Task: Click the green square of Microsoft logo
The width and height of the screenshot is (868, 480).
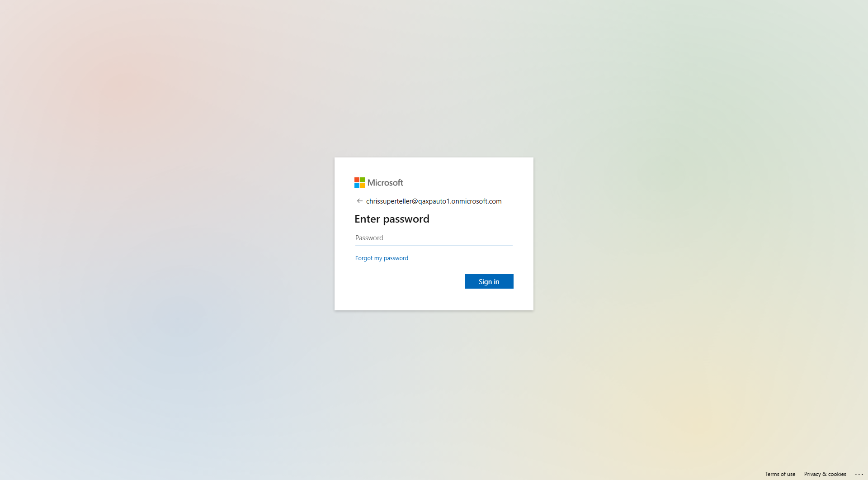Action: pyautogui.click(x=362, y=180)
